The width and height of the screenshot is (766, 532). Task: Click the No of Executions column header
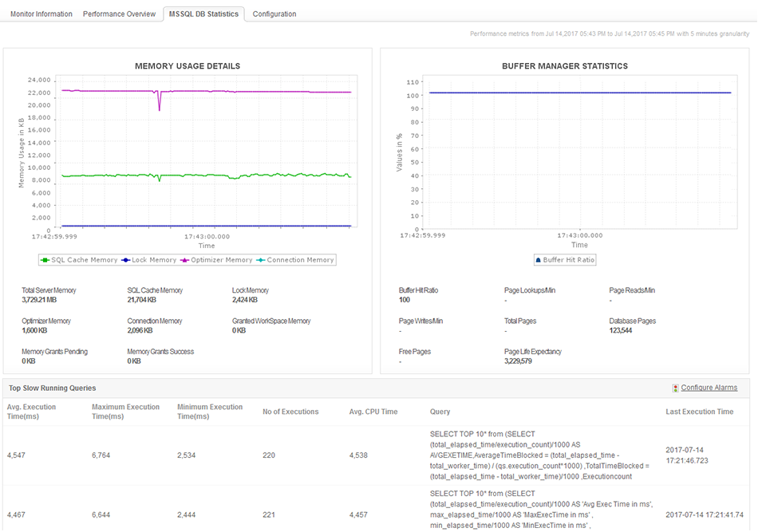[x=290, y=412]
